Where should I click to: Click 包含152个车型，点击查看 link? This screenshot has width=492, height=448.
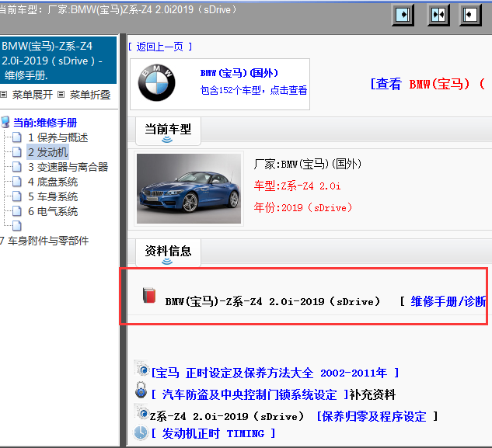[253, 90]
